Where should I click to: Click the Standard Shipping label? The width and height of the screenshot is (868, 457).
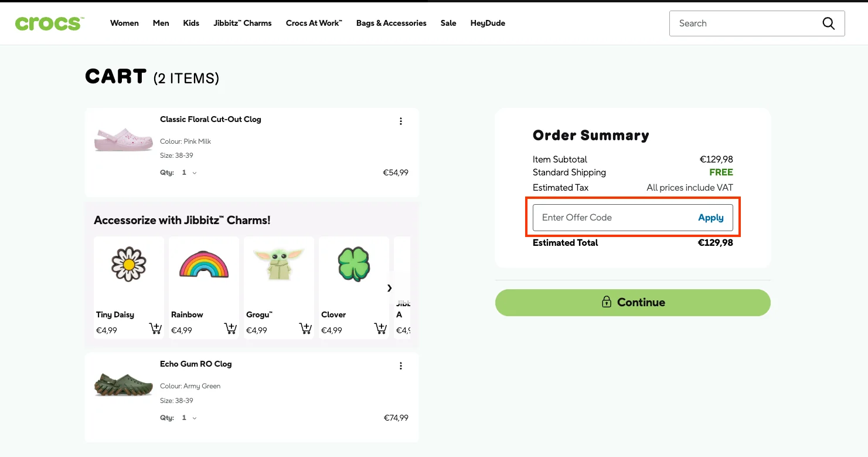pos(569,172)
